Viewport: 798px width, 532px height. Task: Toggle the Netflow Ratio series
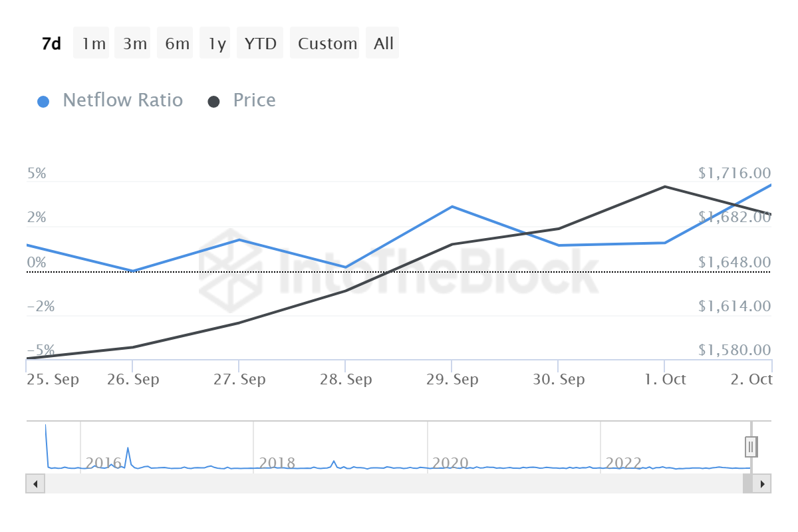(x=122, y=100)
